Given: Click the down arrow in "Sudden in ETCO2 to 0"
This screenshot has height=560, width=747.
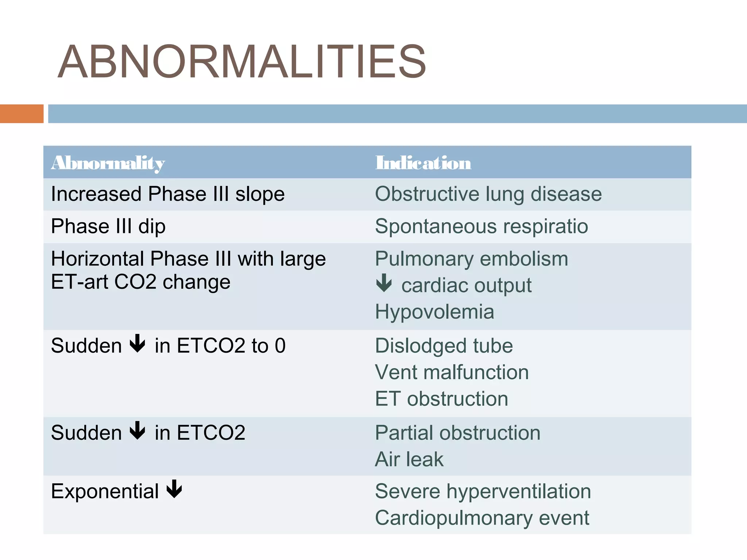Looking at the screenshot, I should [x=138, y=343].
